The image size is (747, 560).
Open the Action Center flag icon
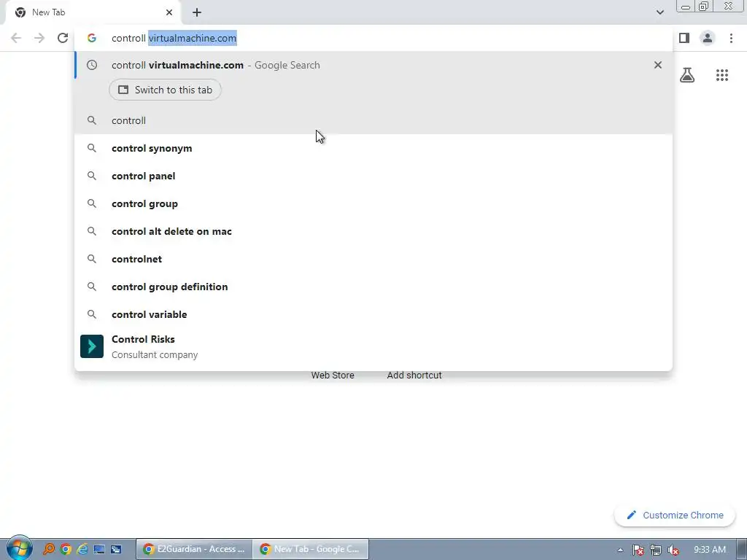(638, 550)
